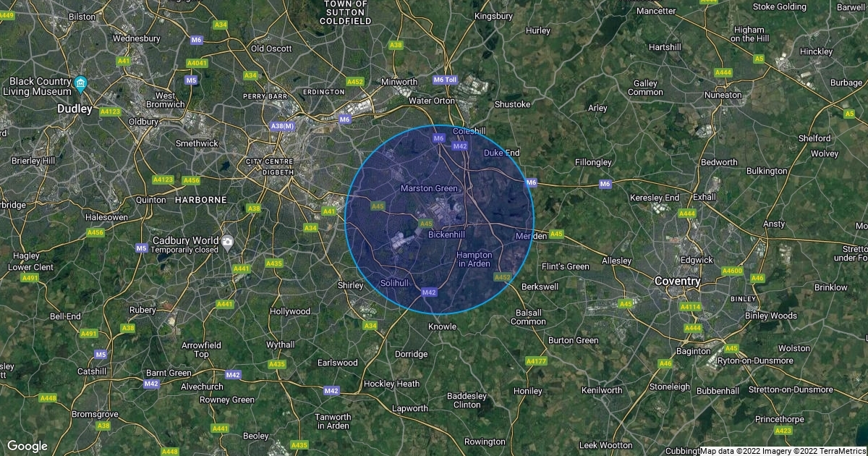Open the Black Country Living Museum marker icon

pyautogui.click(x=80, y=83)
